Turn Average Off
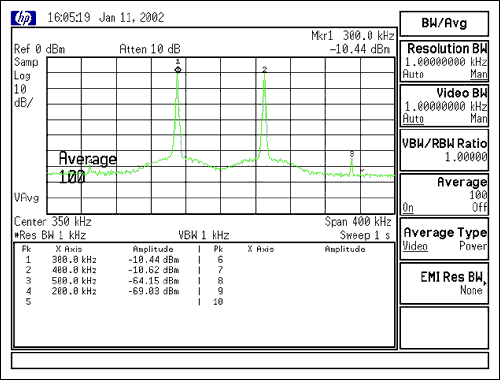Viewport: 500px width, 380px height. [x=480, y=208]
